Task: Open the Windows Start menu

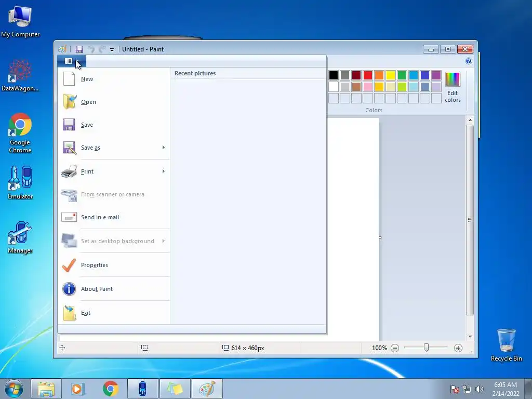Action: point(14,389)
